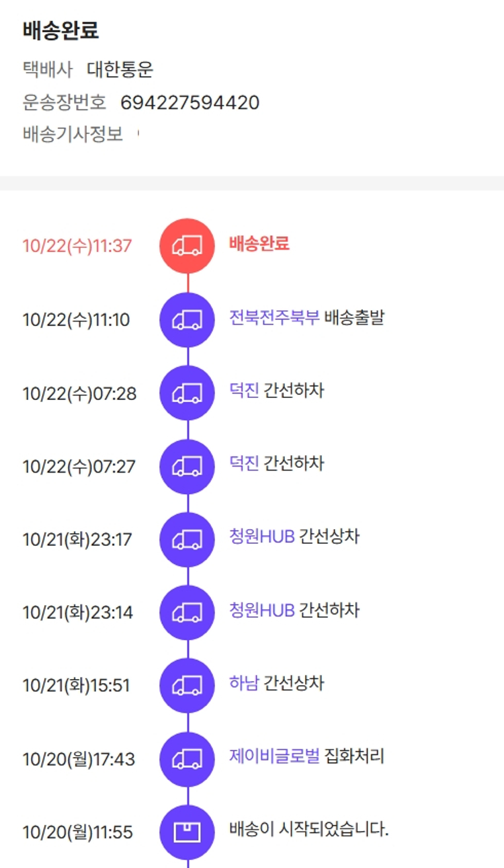Viewport: 504px width, 868px height.
Task: Select the tracking number 694227594420
Action: pyautogui.click(x=190, y=103)
